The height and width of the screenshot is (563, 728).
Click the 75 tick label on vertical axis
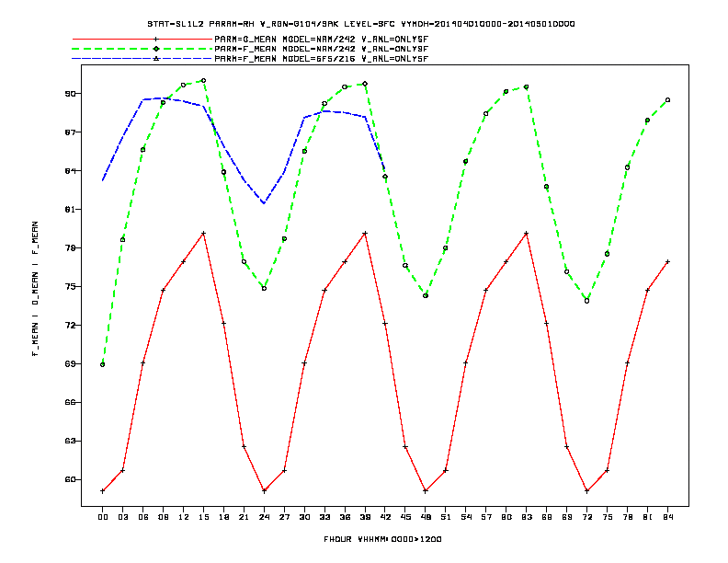pos(70,286)
